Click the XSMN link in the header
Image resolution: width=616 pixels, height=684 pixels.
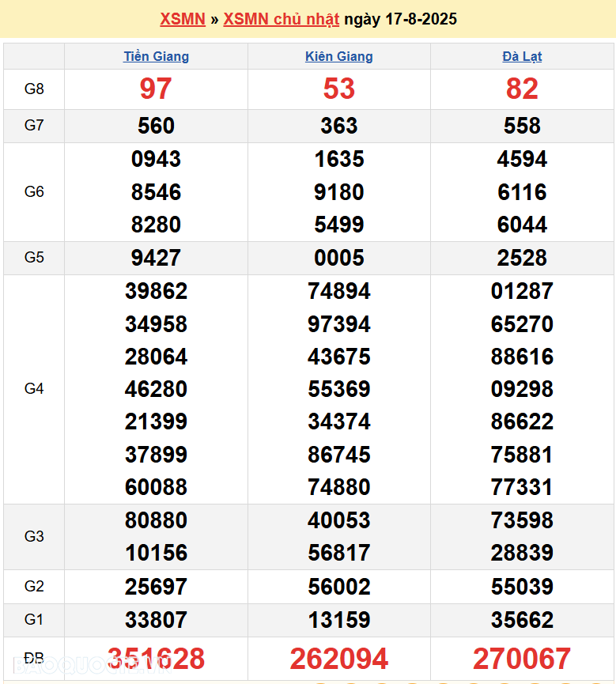tap(183, 19)
